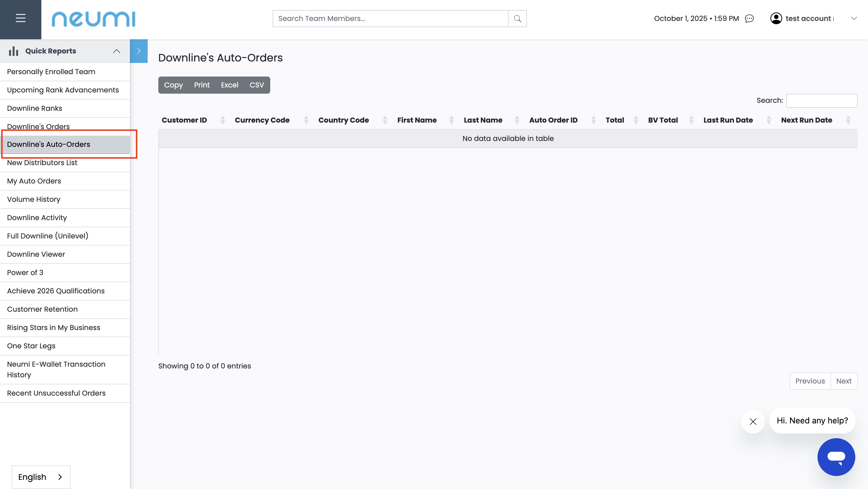Click the Next pagination button
Viewport: 868px width, 489px height.
(x=843, y=381)
